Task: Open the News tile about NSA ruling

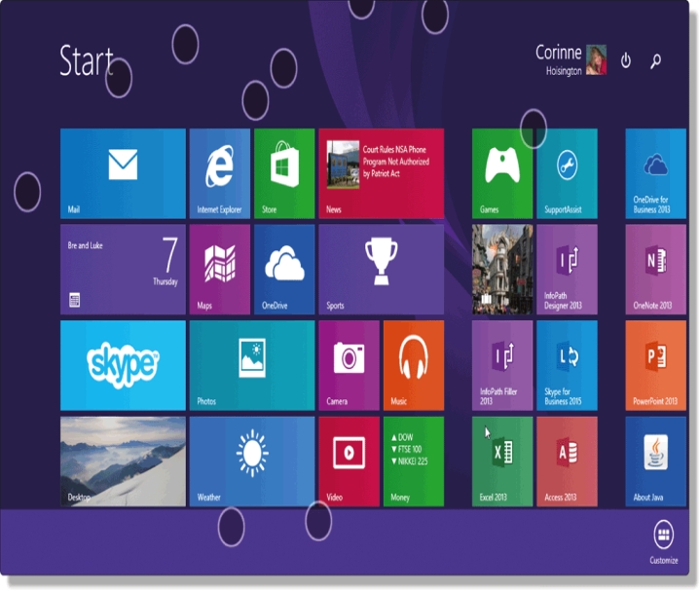Action: (x=382, y=173)
